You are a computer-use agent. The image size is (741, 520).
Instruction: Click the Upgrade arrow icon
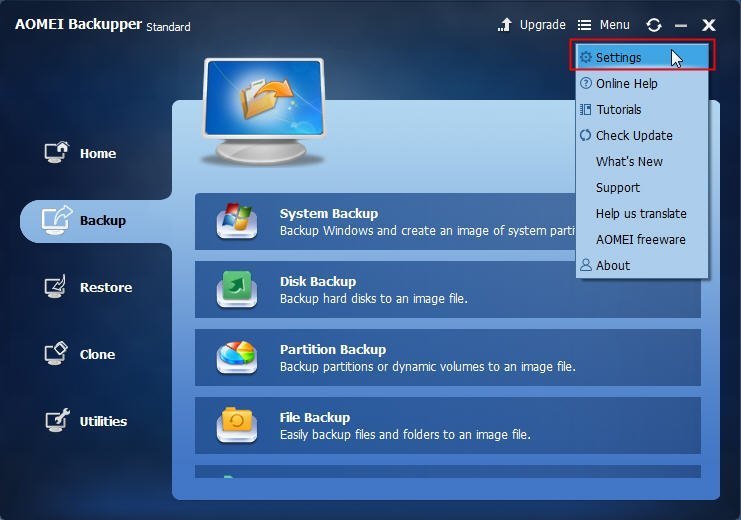(x=505, y=25)
